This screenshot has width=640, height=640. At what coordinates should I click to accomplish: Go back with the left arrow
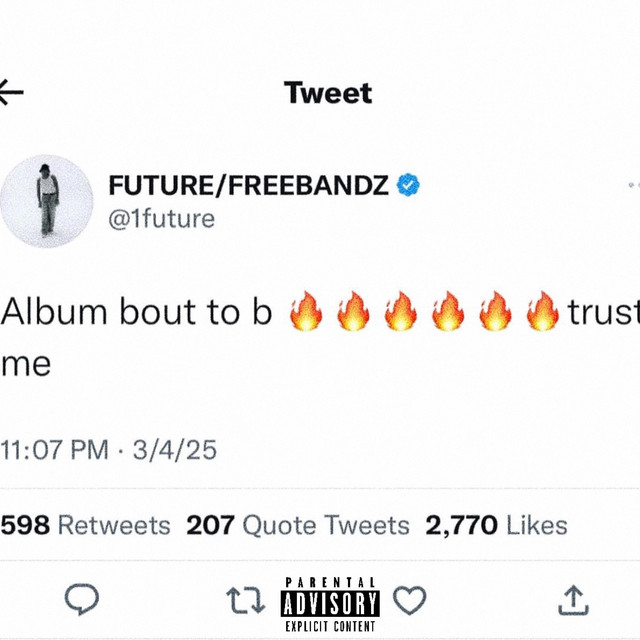coord(11,92)
